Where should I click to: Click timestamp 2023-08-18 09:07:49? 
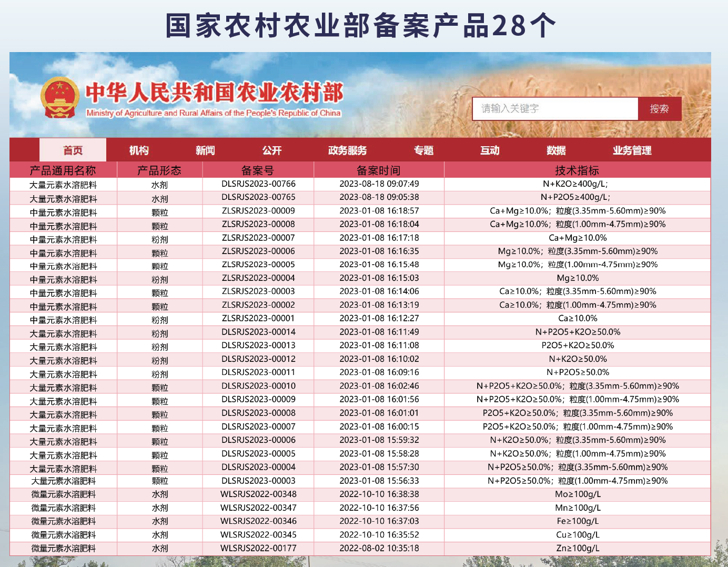click(379, 184)
